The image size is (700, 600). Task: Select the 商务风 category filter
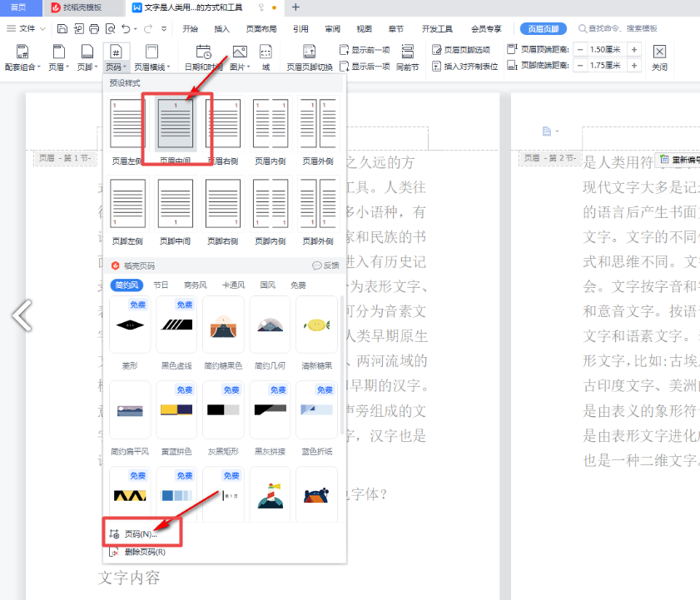(x=196, y=285)
